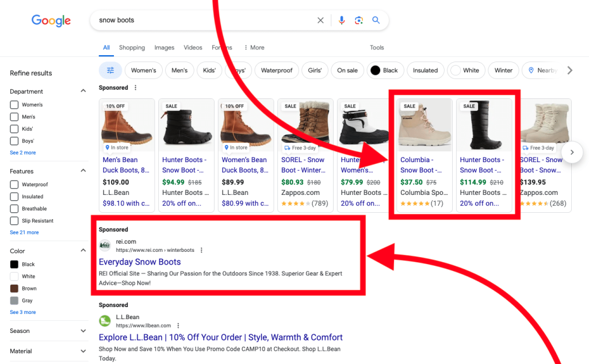Image resolution: width=589 pixels, height=364 pixels.
Task: Select the Brown color swatch filter
Action: [14, 289]
